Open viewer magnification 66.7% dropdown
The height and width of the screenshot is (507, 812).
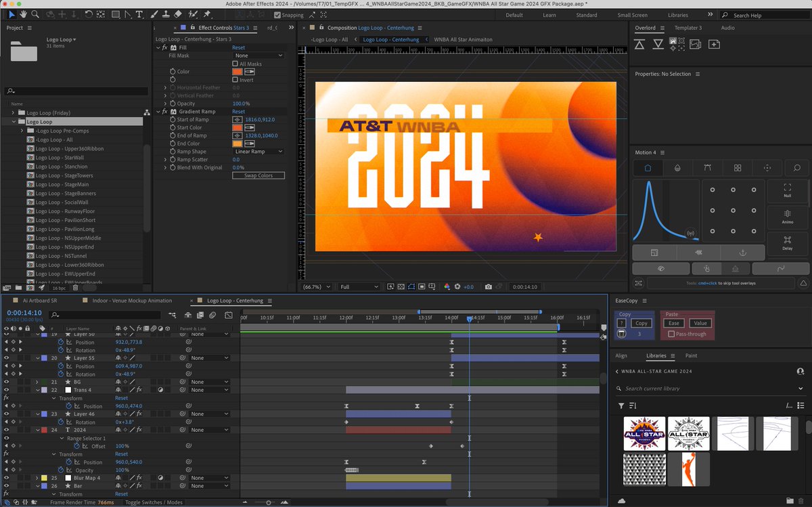317,287
